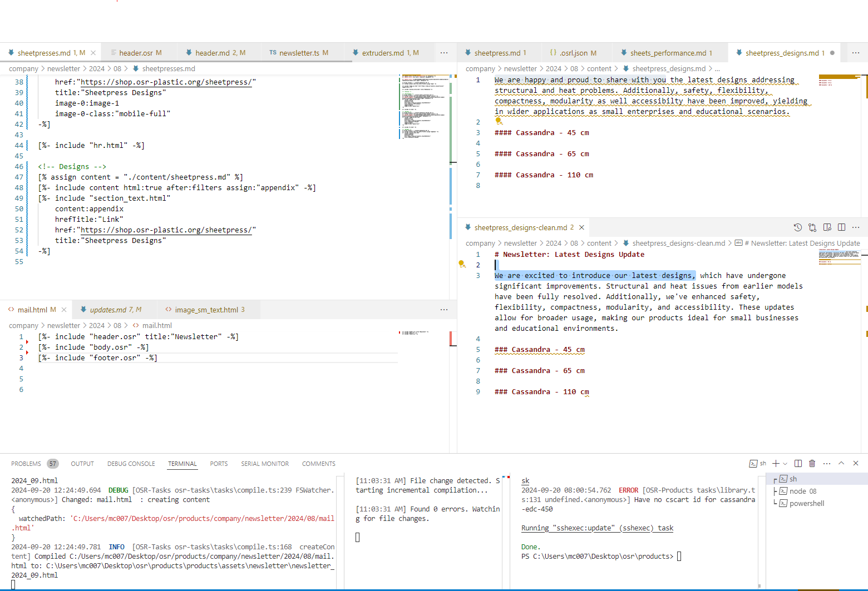This screenshot has height=591, width=868.
Task: Switch to the newsletter.ts tab
Action: point(299,53)
